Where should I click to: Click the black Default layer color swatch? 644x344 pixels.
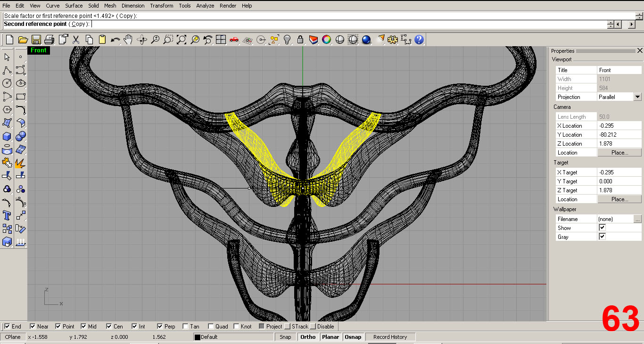[x=198, y=337]
